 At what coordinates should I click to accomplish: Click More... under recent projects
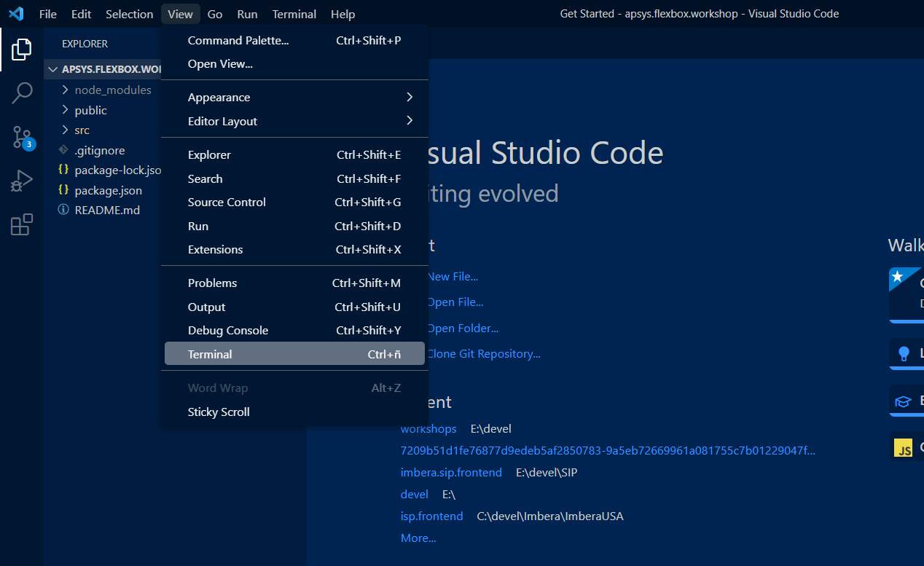coord(418,538)
